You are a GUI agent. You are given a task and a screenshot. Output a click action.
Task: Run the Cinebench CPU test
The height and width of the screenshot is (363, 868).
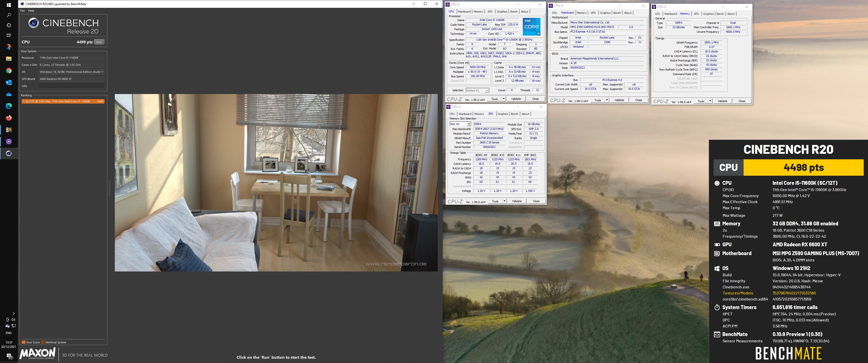(99, 42)
